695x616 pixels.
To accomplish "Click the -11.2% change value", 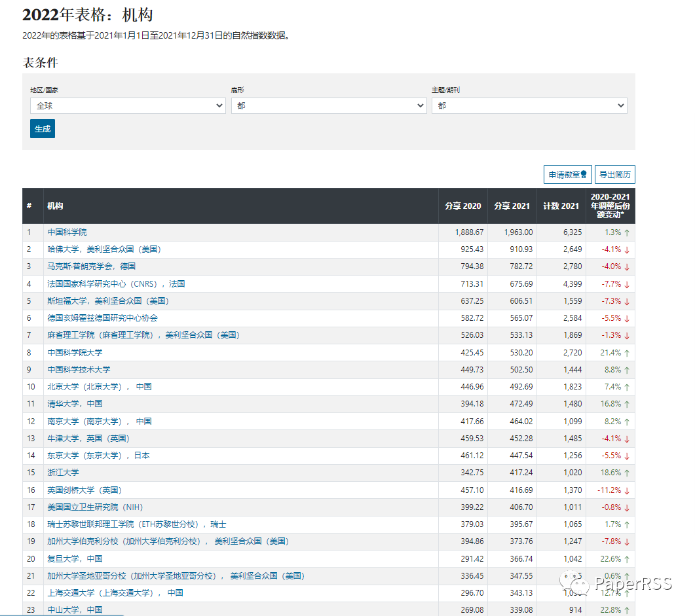I will [609, 490].
